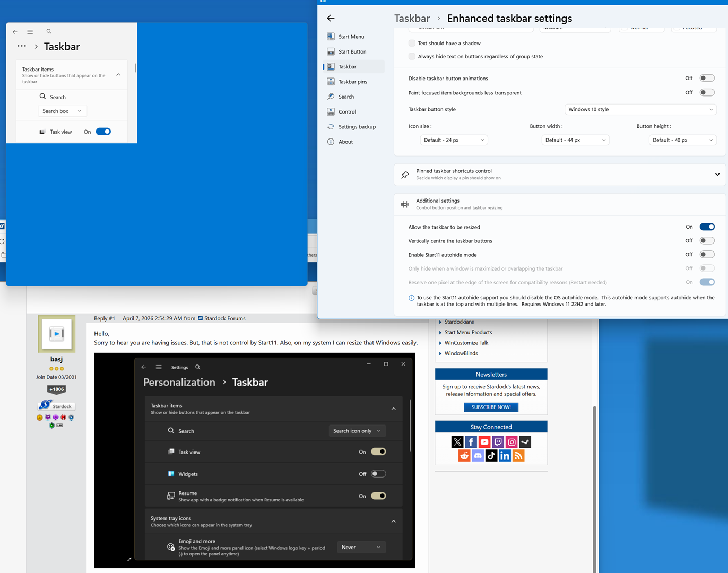728x573 pixels.
Task: Open the hamburger menu in small Settings window
Action: click(x=30, y=32)
